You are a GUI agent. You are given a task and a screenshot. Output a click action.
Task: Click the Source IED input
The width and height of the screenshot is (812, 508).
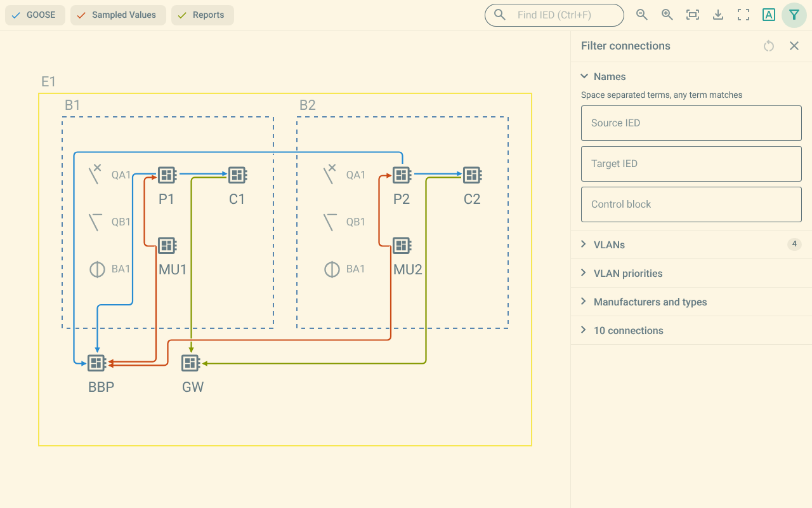click(691, 123)
